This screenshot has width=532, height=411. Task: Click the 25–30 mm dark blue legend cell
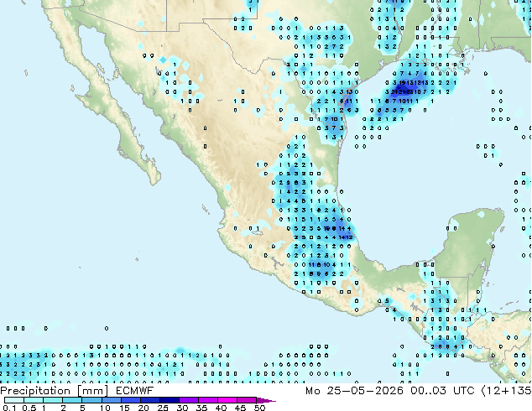pyautogui.click(x=169, y=400)
